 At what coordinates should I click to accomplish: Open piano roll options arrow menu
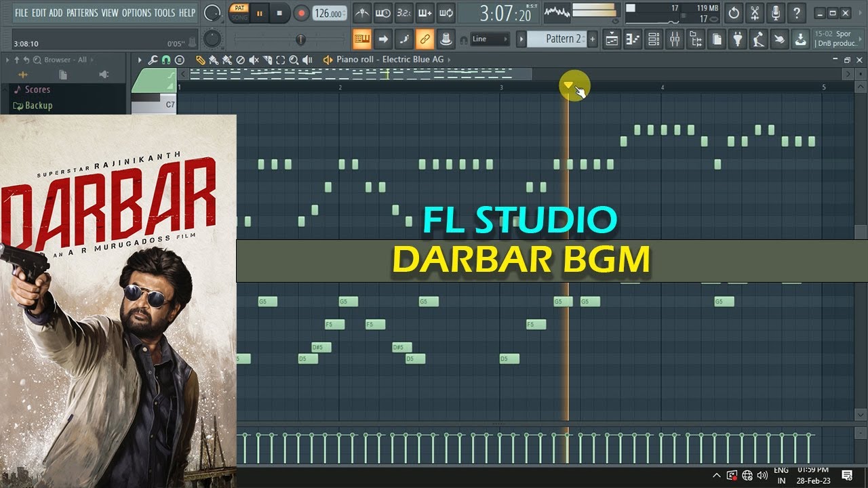coord(140,60)
